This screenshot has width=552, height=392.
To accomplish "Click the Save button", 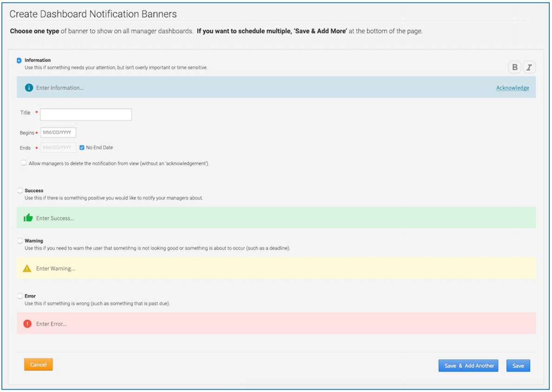I will click(x=518, y=366).
